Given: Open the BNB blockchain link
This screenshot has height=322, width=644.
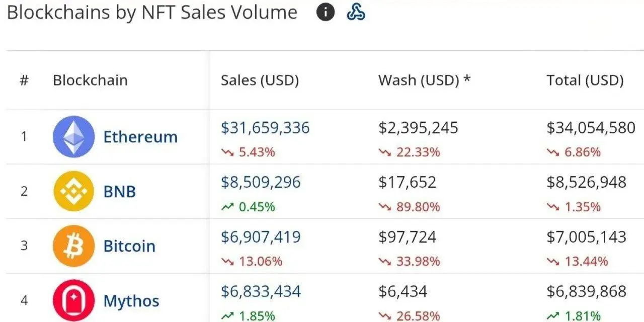Looking at the screenshot, I should (120, 192).
